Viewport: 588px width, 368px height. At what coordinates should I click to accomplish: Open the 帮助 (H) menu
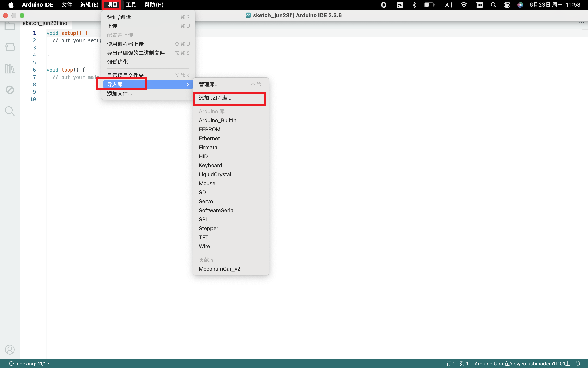coord(154,5)
